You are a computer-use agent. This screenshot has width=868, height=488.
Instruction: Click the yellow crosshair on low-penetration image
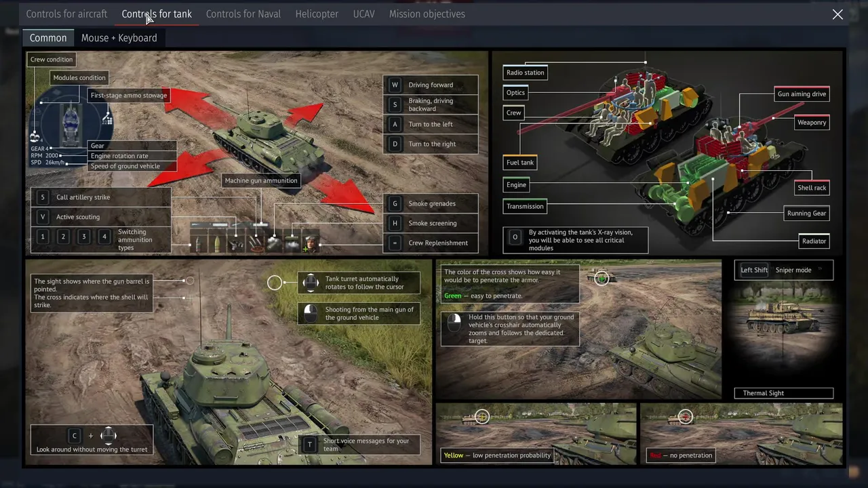482,417
